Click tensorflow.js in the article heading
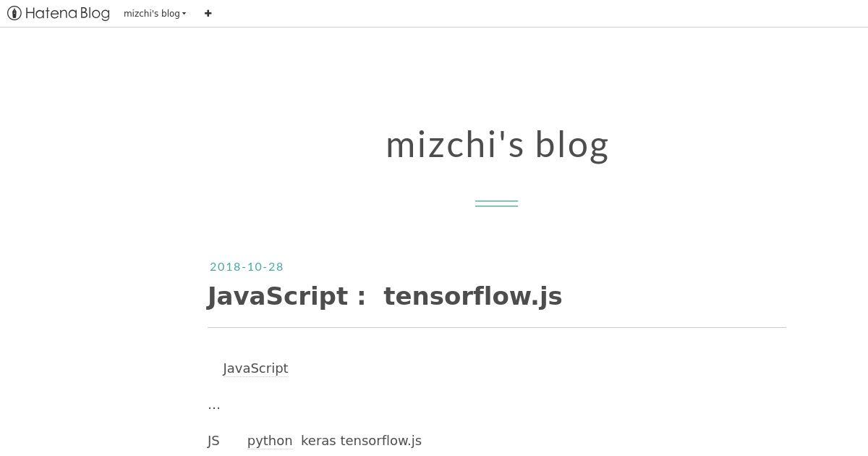Image resolution: width=868 pixels, height=456 pixels. point(473,296)
